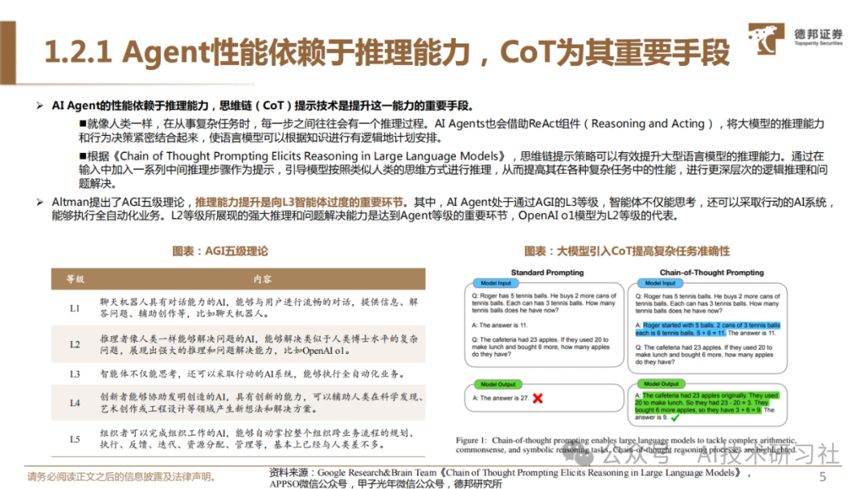Click the "Chain-of-Thought Prompting" heading
This screenshot has height=489, width=868.
[x=711, y=273]
